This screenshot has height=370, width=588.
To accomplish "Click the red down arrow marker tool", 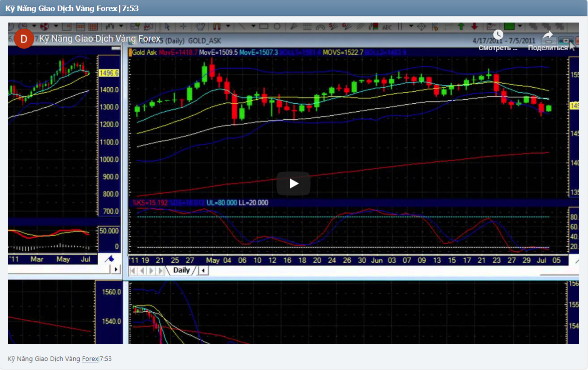I will click(x=474, y=27).
